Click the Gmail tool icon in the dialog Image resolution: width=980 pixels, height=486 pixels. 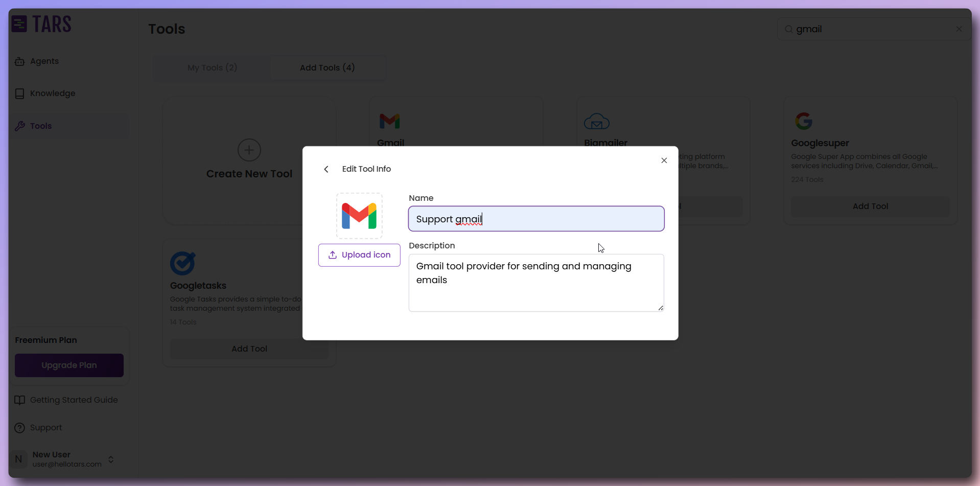pyautogui.click(x=359, y=215)
